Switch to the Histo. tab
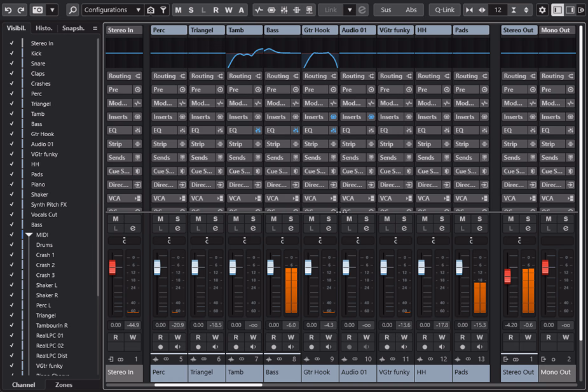Viewport: 588px width, 392px height. point(44,28)
